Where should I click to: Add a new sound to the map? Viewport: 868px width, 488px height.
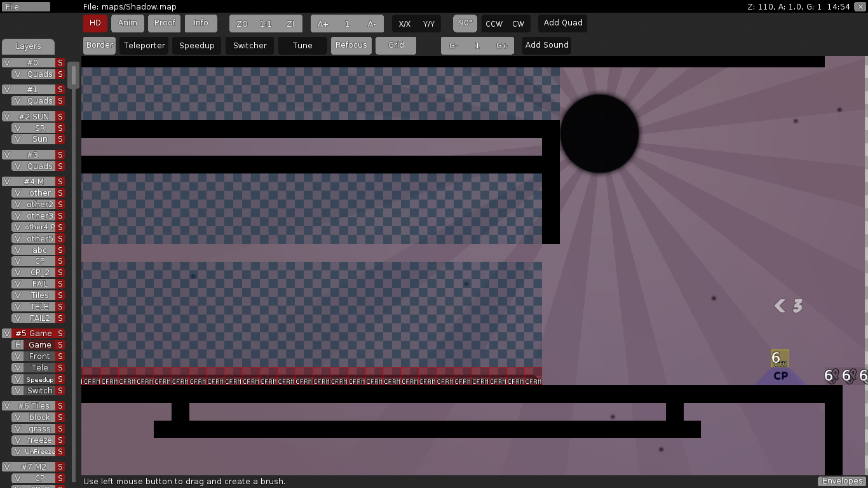546,45
